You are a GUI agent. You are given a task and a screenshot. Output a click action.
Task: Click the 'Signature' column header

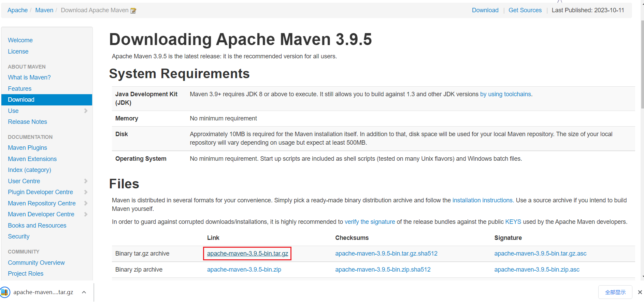point(508,238)
